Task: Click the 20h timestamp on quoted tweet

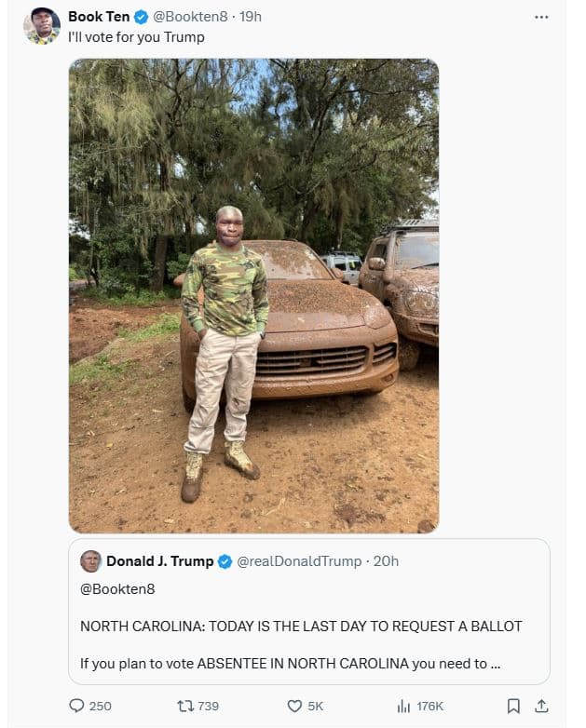Action: (x=386, y=561)
